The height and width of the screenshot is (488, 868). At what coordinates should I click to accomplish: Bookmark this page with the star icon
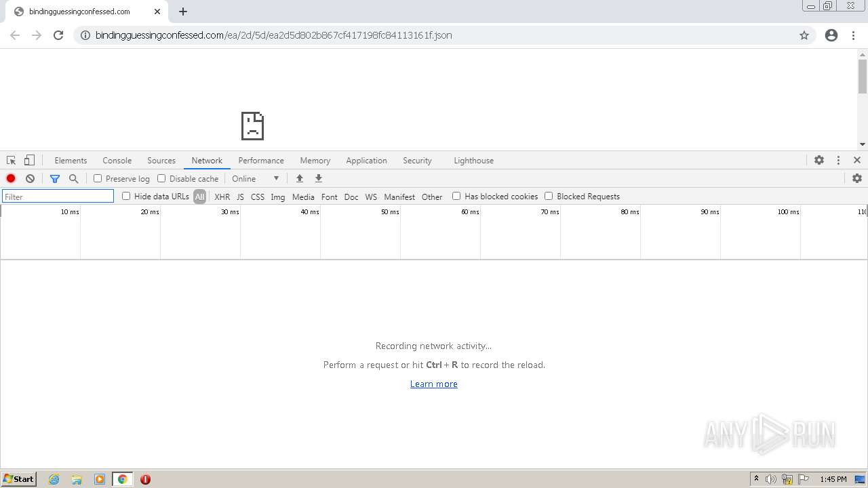click(804, 35)
